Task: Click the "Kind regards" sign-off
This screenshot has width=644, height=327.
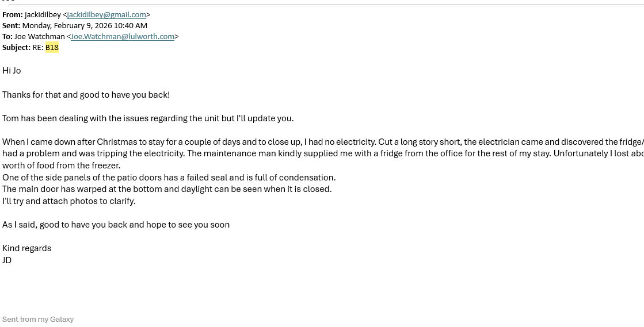Action: tap(27, 248)
